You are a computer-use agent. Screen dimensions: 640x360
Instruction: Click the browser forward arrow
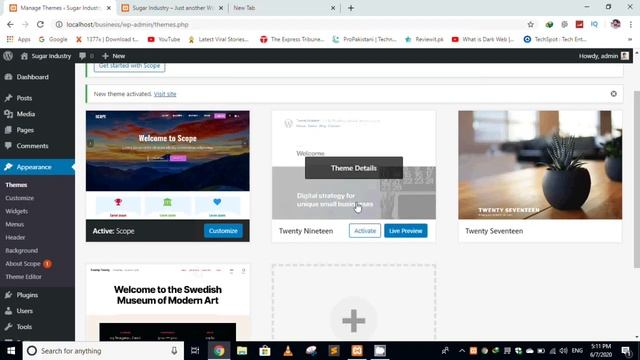click(x=25, y=24)
